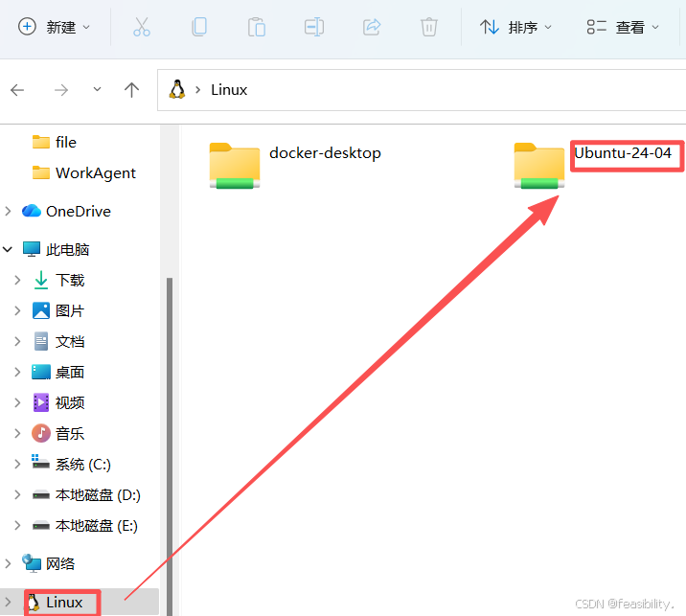Expand the 系统 (C:) drive node

pyautogui.click(x=17, y=465)
